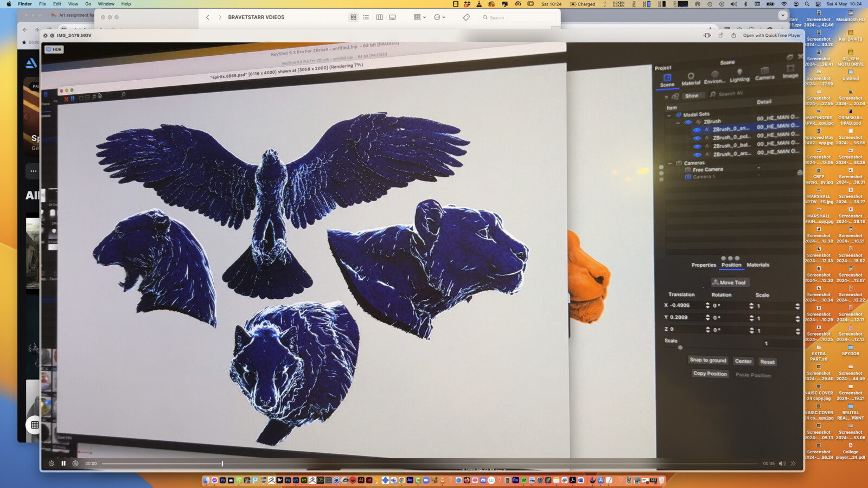Select the Macintosh HD desktop drive
This screenshot has height=488, width=868.
coord(851,16)
